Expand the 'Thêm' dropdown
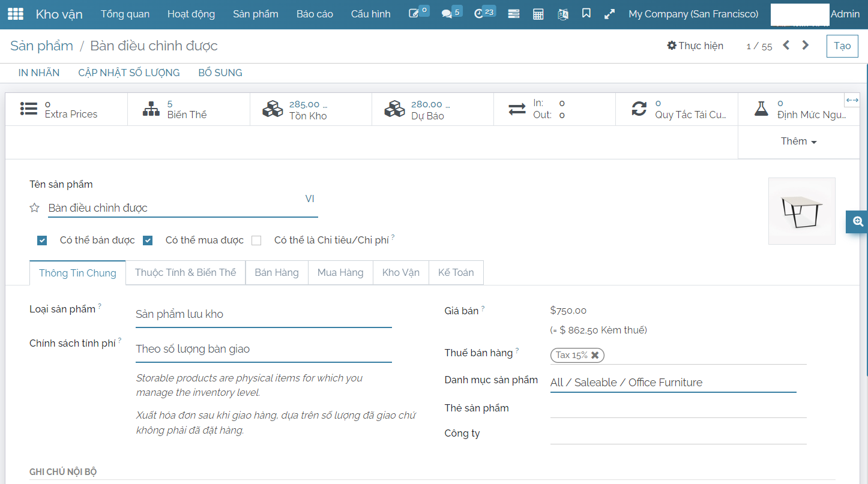868x484 pixels. tap(798, 142)
